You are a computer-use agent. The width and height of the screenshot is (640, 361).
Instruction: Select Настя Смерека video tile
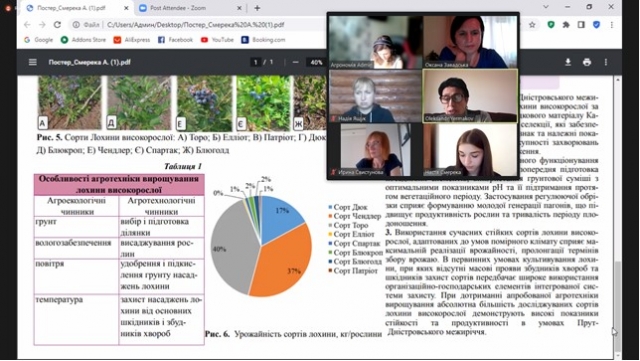tap(470, 150)
